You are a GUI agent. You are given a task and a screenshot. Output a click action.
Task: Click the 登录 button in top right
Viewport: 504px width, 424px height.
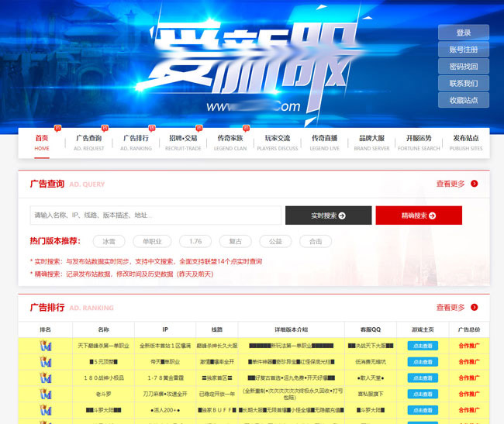[x=463, y=33]
